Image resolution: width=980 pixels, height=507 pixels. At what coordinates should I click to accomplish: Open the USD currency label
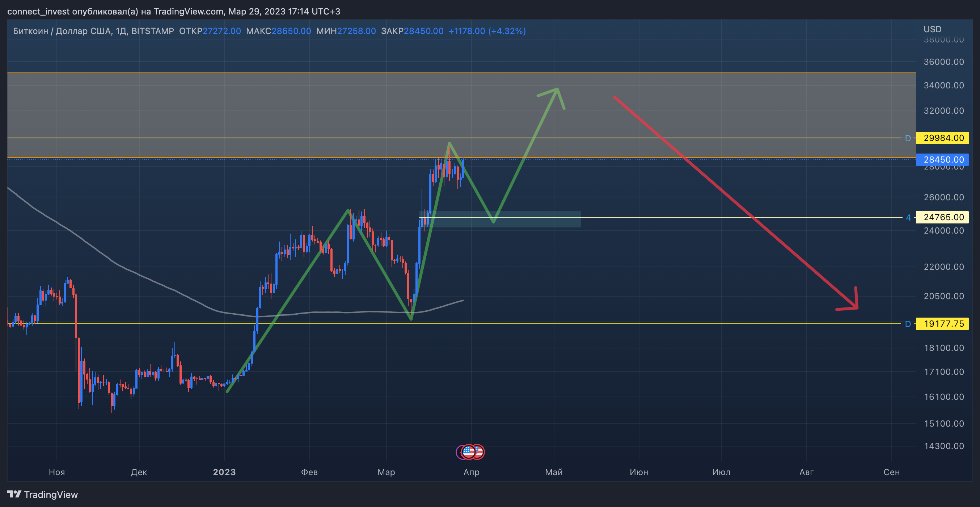point(933,29)
